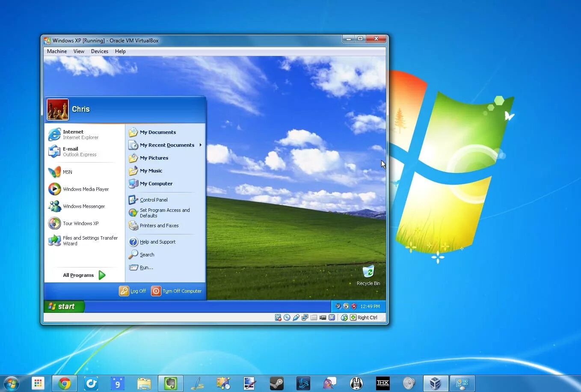581x392 pixels.
Task: Click the VirtualBox video capture indicator
Action: click(x=323, y=318)
